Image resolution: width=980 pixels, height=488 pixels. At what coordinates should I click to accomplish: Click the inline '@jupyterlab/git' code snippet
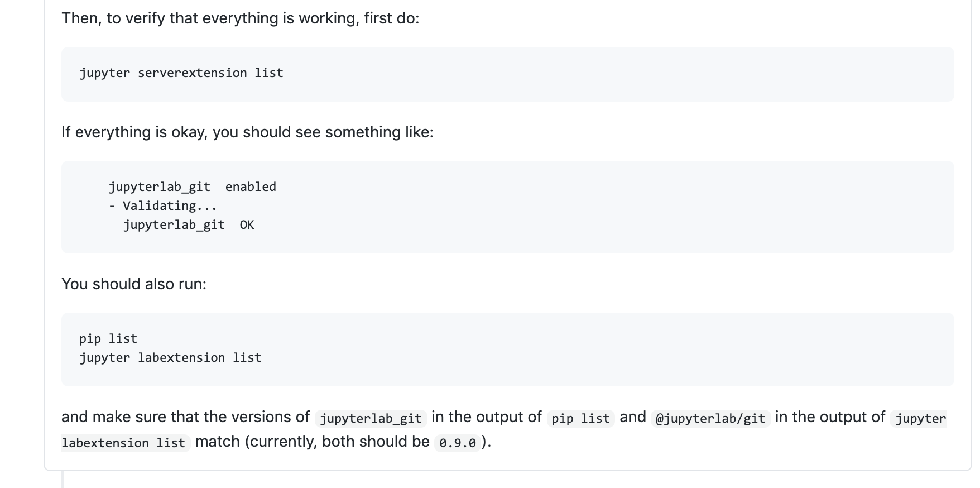click(710, 418)
